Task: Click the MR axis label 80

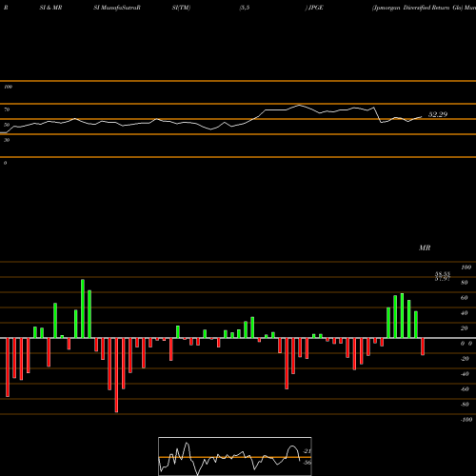Action: pyautogui.click(x=465, y=283)
